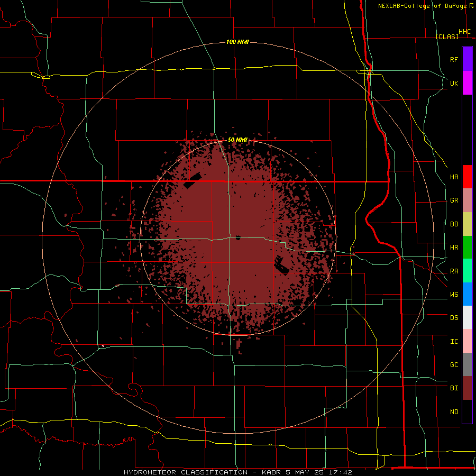Click the DS white legend swatch
The image size is (476, 476).
[x=467, y=317]
